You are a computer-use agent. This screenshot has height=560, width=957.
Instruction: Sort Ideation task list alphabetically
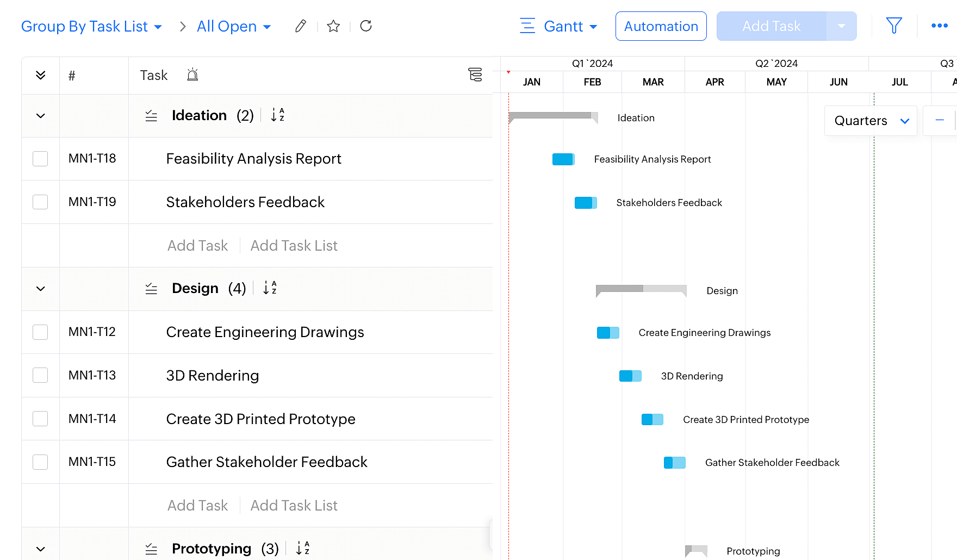pyautogui.click(x=277, y=115)
